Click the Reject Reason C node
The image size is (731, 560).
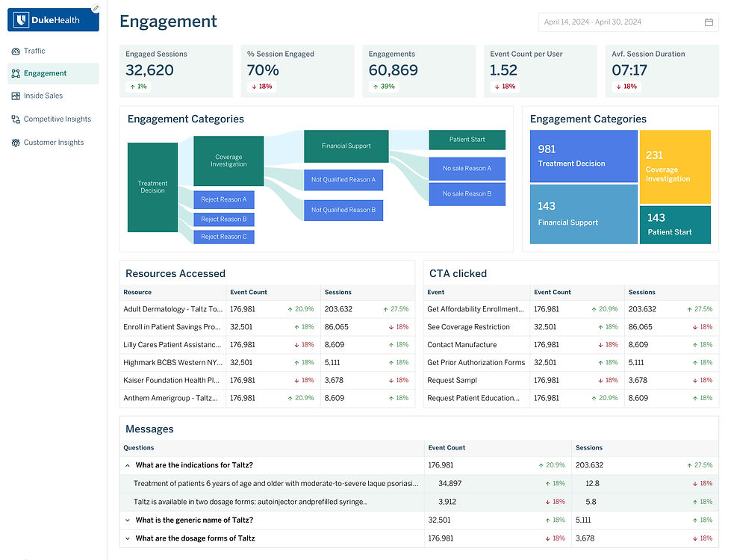click(224, 237)
